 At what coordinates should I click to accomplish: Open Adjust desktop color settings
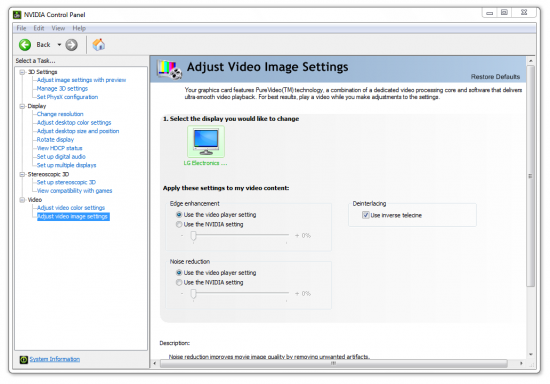[74, 122]
